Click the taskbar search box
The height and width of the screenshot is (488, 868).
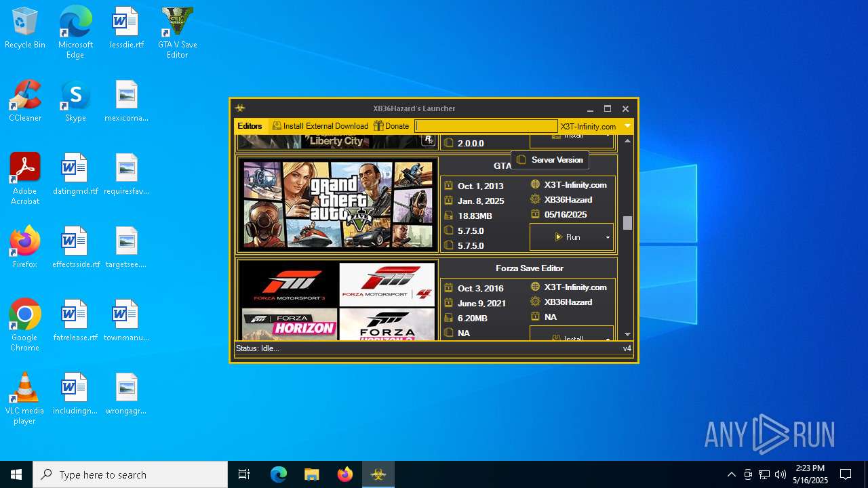tap(130, 474)
